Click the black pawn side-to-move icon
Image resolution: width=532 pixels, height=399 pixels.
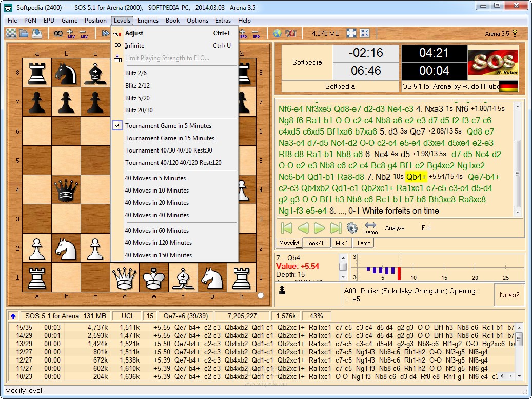pos(282,290)
